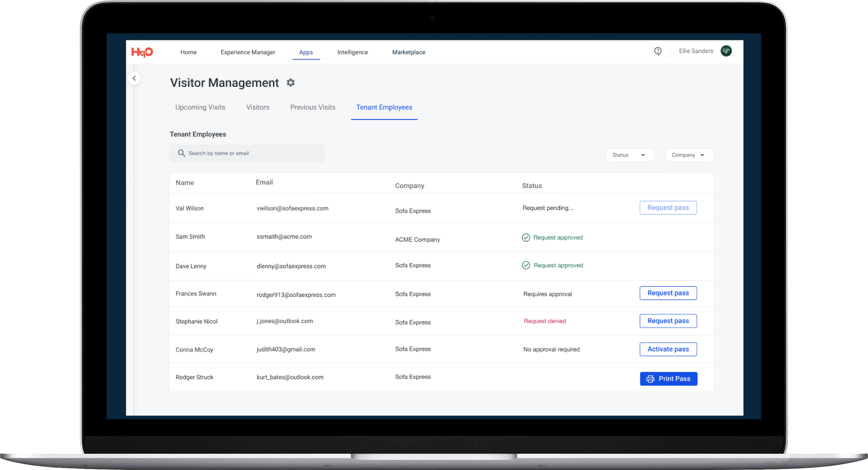The image size is (868, 470).
Task: Request pass for Frances Swann
Action: (668, 293)
